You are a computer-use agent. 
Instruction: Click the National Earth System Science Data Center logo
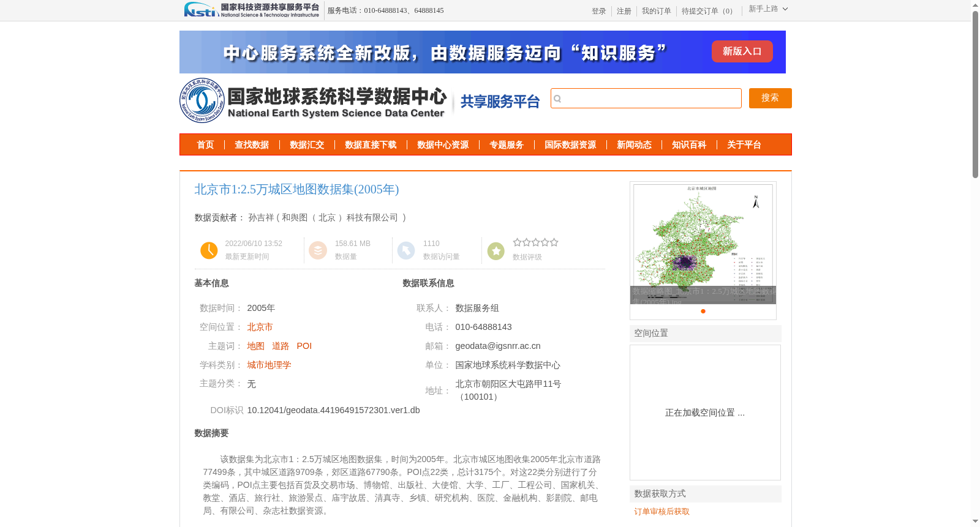click(313, 100)
